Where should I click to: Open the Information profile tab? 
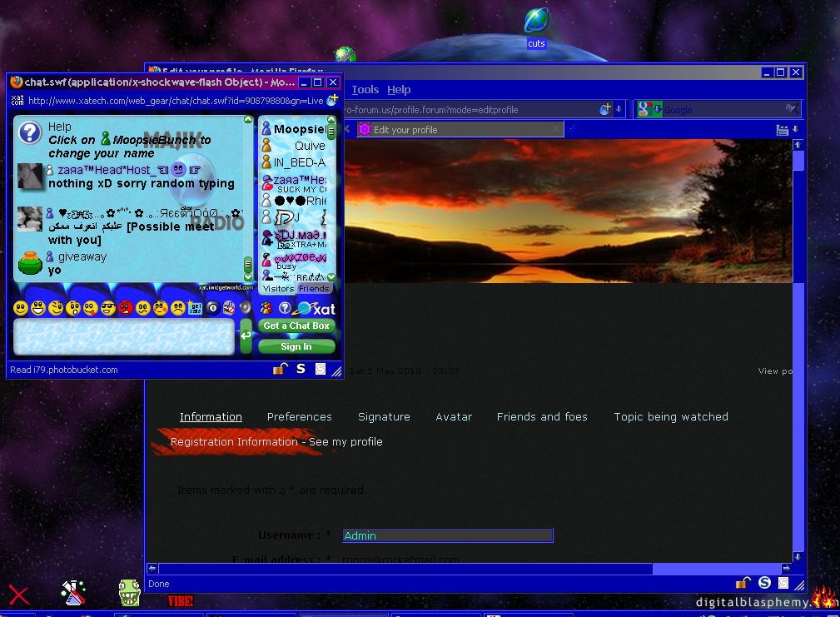[x=211, y=416]
